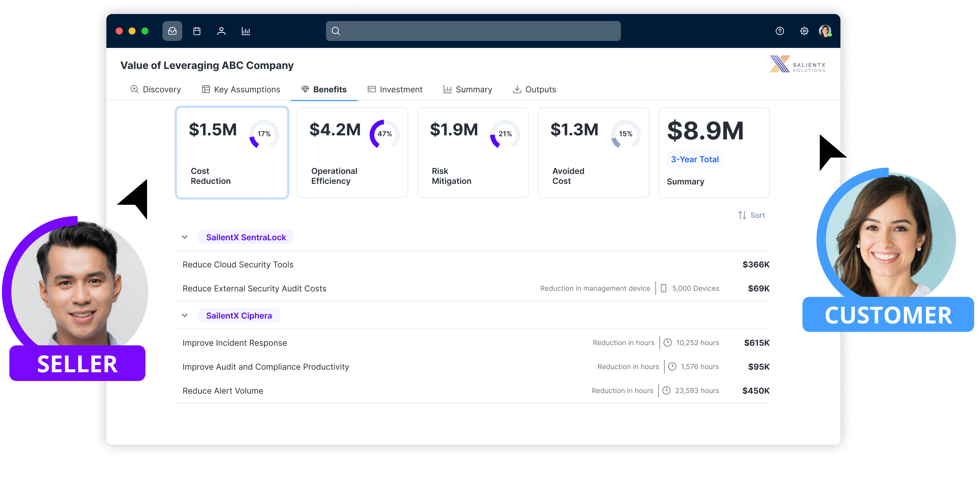The width and height of the screenshot is (980, 478).
Task: Click the 17% Cost Reduction progress ring
Action: pos(264,134)
